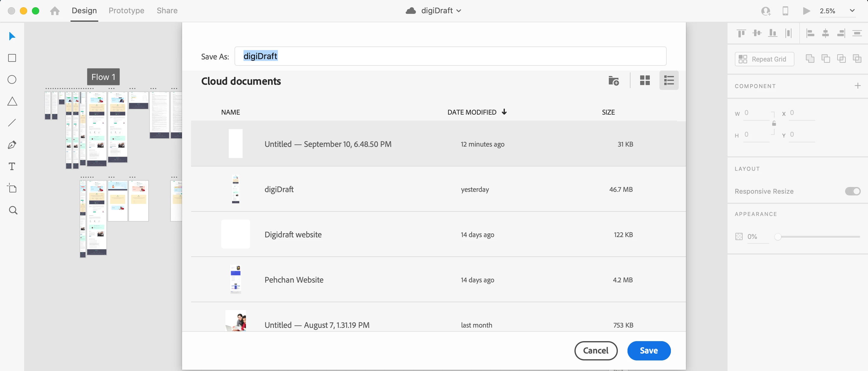868x371 pixels.
Task: Click the Cancel button
Action: click(596, 350)
